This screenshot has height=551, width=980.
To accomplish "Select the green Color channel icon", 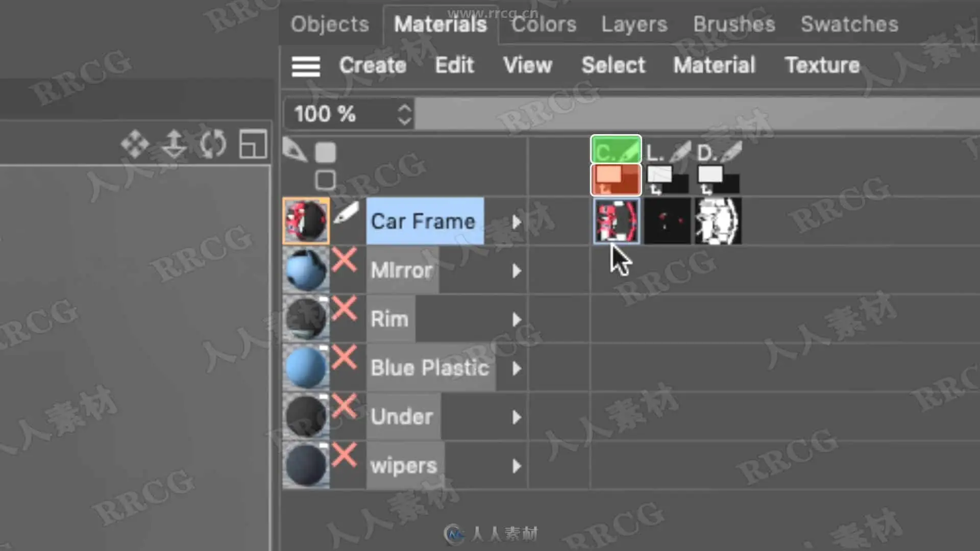I will point(616,150).
